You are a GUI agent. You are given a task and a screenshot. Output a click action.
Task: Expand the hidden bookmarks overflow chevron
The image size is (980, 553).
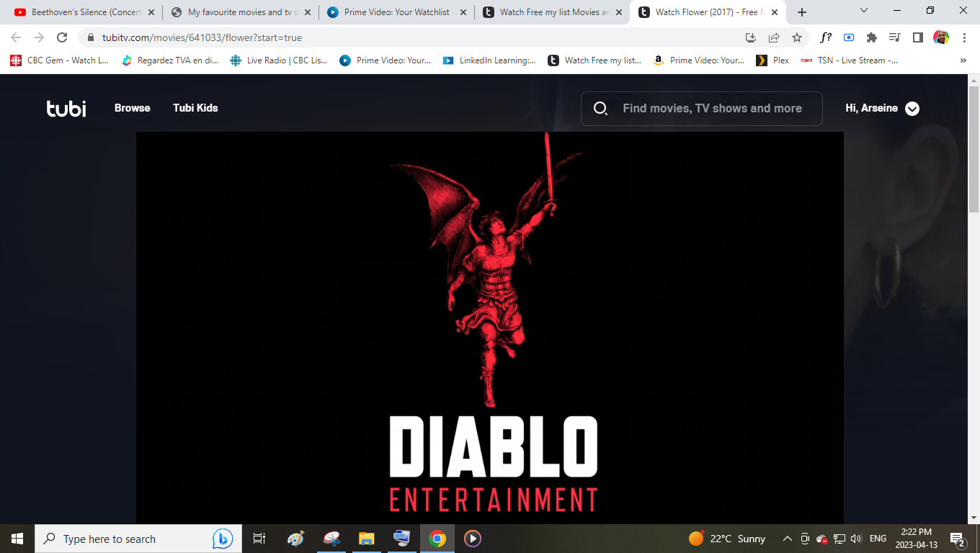click(963, 60)
